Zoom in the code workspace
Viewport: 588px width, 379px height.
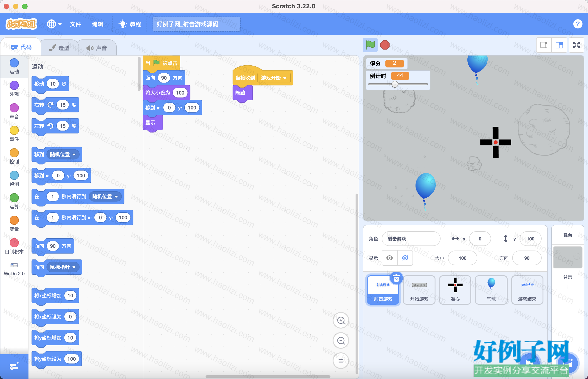(x=341, y=320)
